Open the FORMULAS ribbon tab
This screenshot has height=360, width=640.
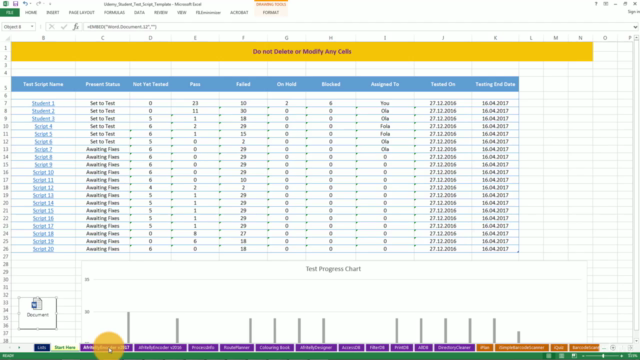tap(114, 13)
